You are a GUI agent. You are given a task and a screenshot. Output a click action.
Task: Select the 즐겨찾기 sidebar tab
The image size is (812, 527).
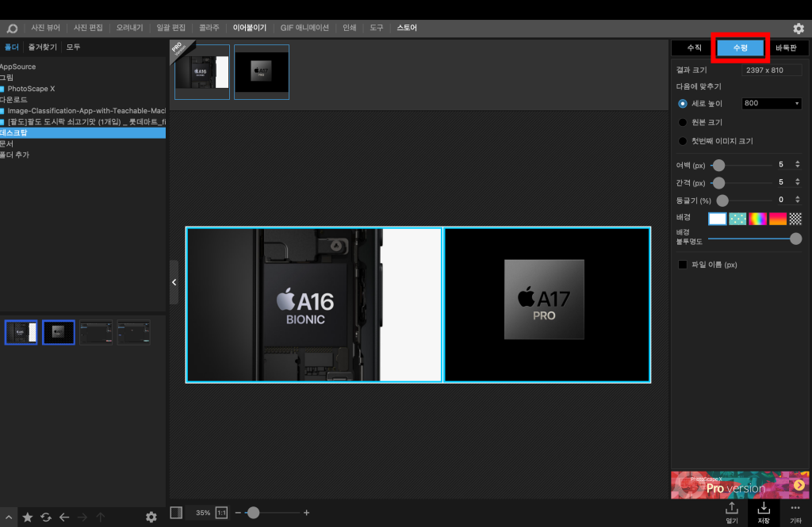click(43, 47)
